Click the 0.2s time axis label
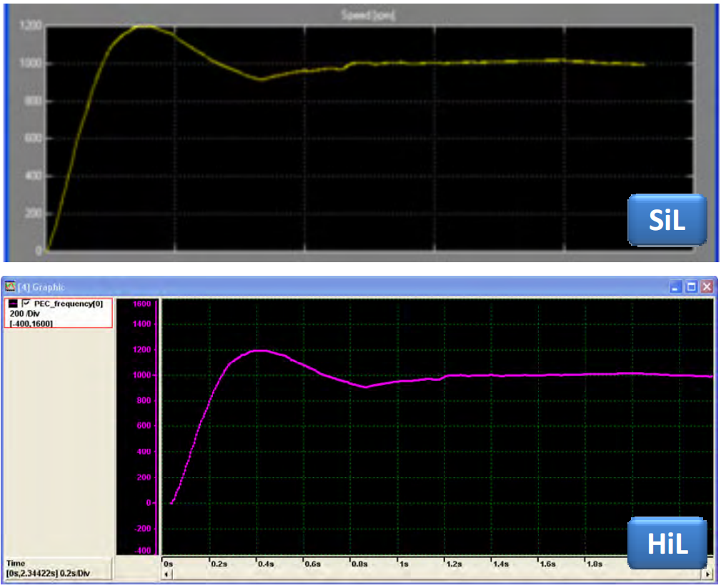 (219, 564)
